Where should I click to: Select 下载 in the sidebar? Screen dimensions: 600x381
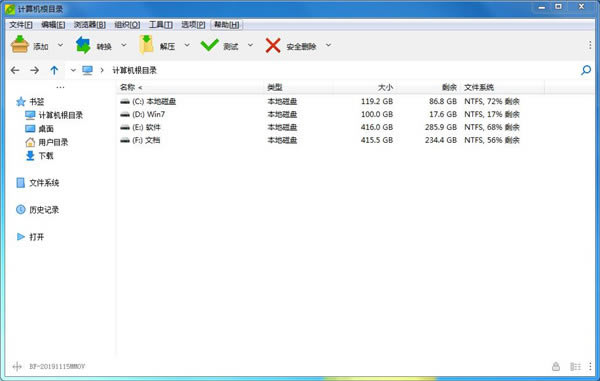click(x=46, y=156)
